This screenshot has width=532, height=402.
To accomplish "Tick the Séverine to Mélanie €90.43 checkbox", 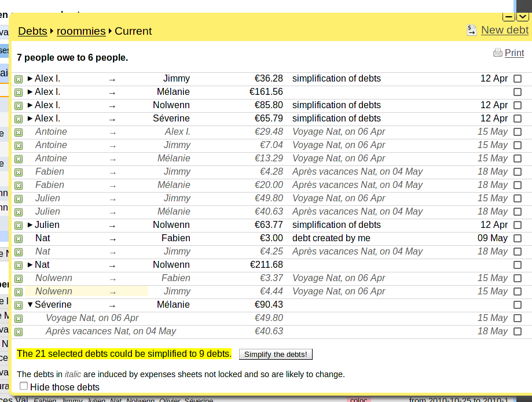I will 518,305.
